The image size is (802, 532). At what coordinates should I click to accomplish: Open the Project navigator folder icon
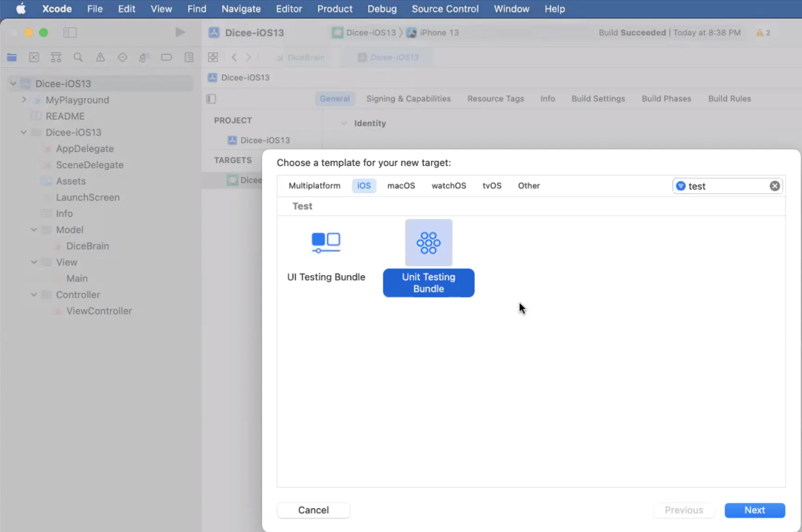click(x=12, y=57)
